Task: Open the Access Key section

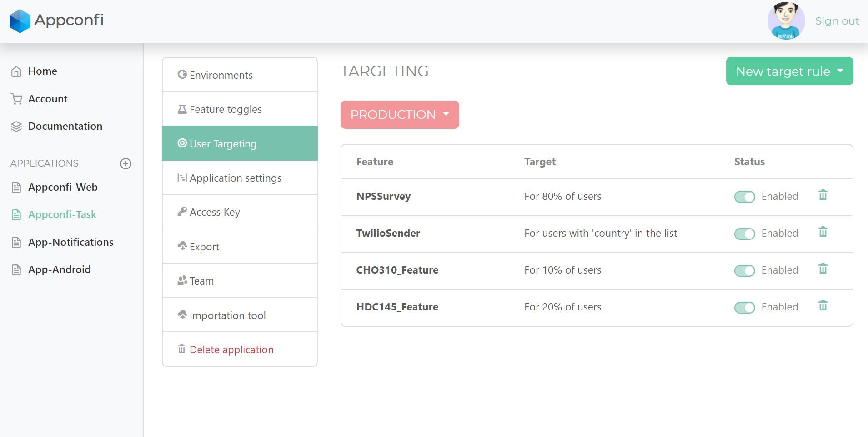Action: tap(240, 212)
